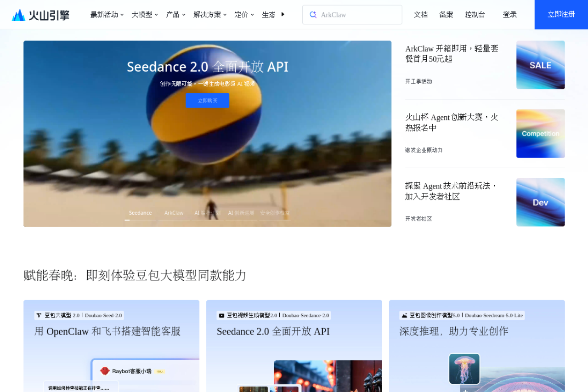Click the red lantern street image in Seedance card
The height and width of the screenshot is (392, 588).
tap(328, 376)
